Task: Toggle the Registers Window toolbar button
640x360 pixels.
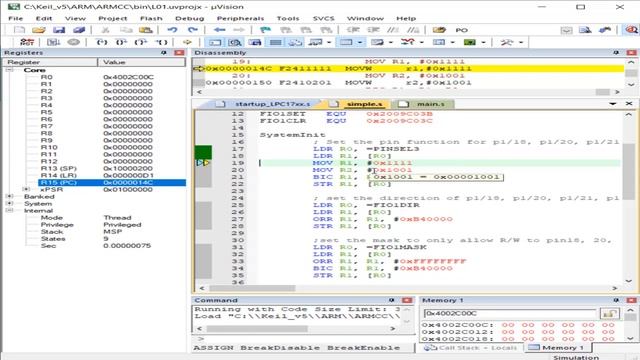Action: coord(276,42)
